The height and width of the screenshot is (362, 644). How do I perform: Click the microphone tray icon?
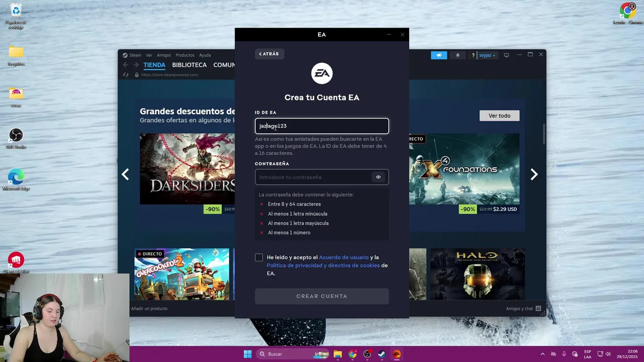point(564,354)
